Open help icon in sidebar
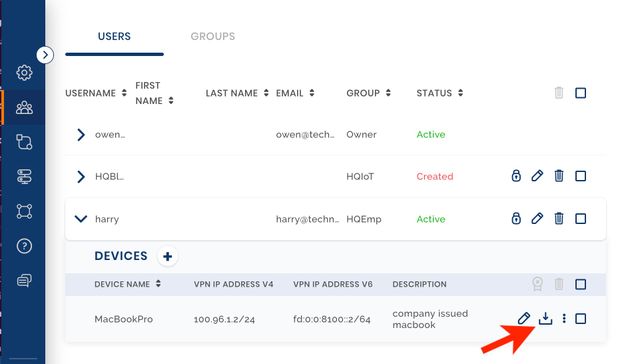The image size is (620, 364). [24, 246]
